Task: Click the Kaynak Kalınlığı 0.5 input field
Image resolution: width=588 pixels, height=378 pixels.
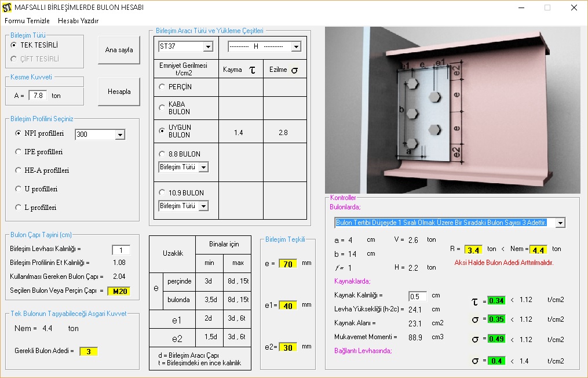Action: click(x=417, y=296)
